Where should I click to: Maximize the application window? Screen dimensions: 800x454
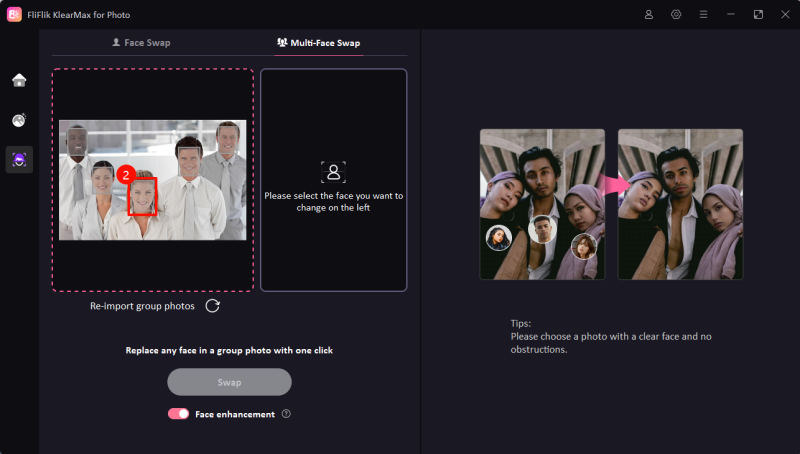[x=757, y=15]
